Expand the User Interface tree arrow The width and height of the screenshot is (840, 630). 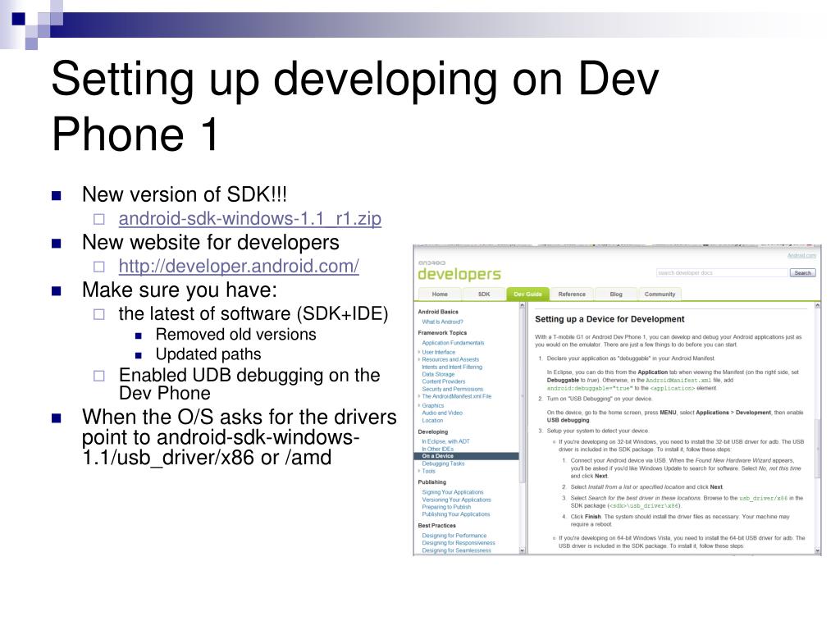click(x=419, y=352)
